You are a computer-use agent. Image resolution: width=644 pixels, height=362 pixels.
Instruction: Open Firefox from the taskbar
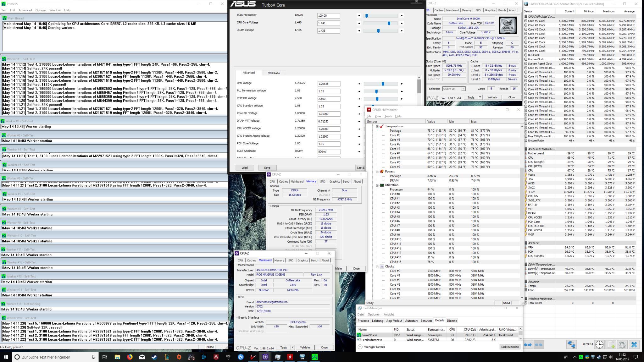(x=130, y=357)
